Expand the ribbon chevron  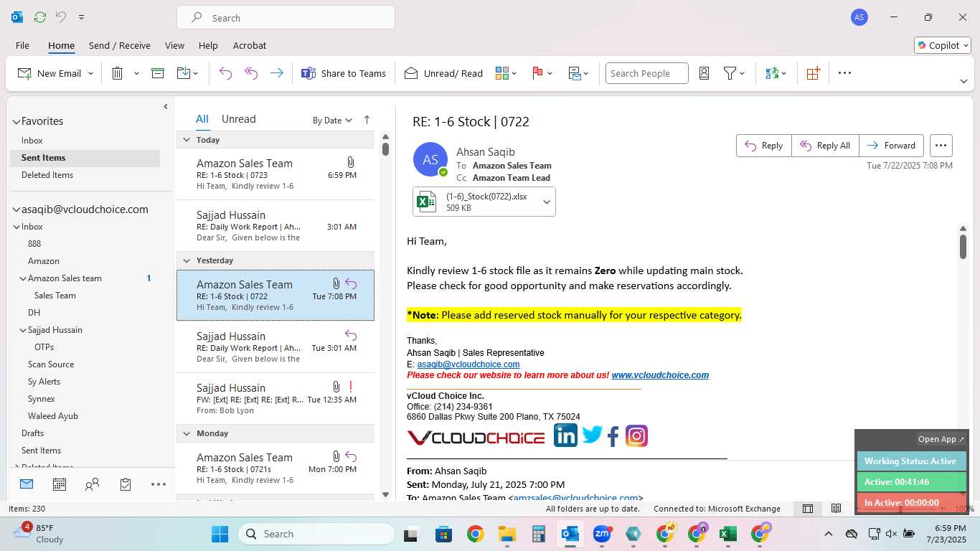[963, 81]
